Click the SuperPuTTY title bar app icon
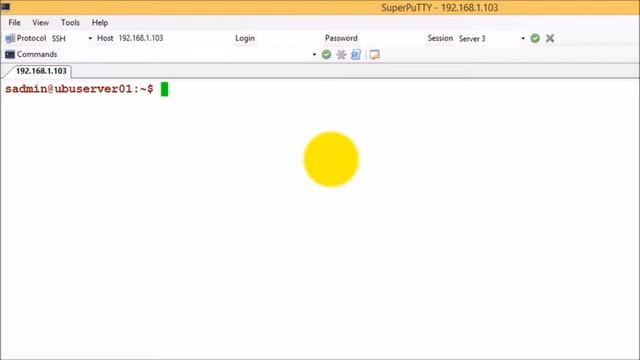640x360 pixels. (5, 6)
